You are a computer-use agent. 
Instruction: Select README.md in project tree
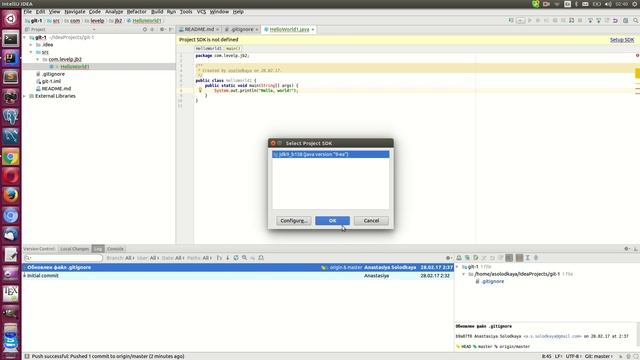coord(56,89)
